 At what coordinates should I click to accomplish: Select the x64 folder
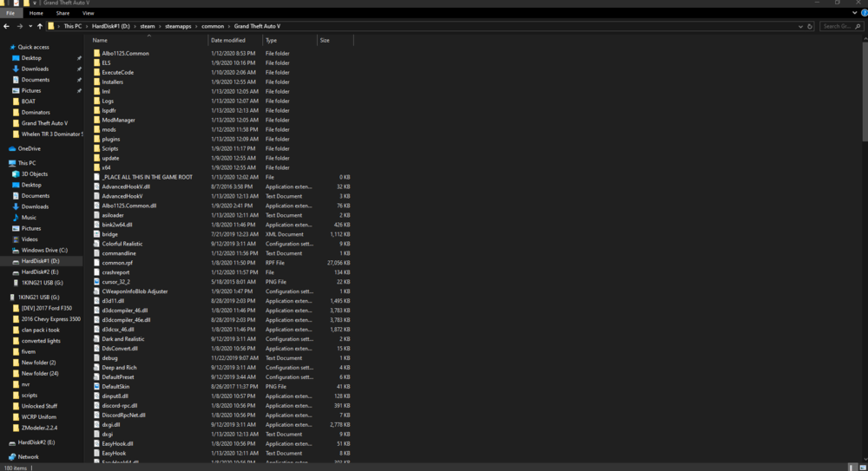pyautogui.click(x=106, y=167)
